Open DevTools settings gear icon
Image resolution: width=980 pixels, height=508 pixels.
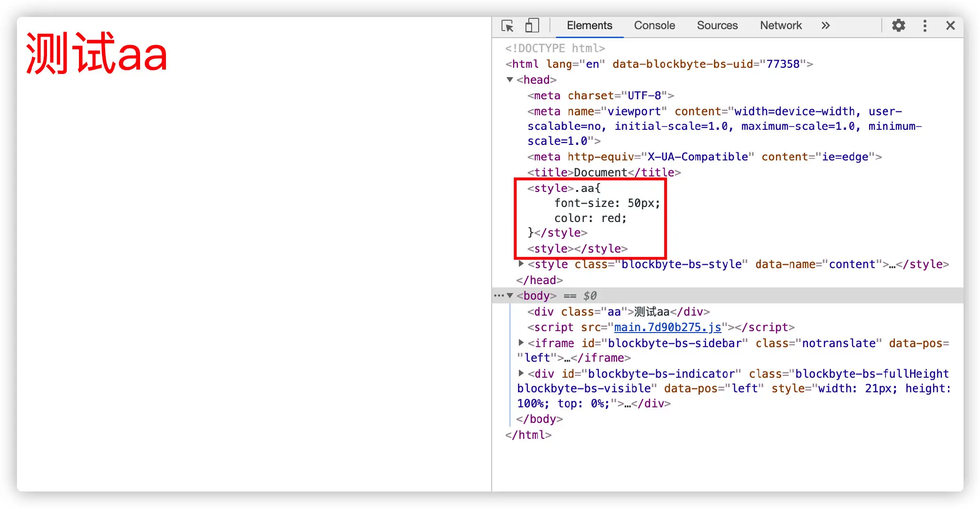tap(898, 25)
